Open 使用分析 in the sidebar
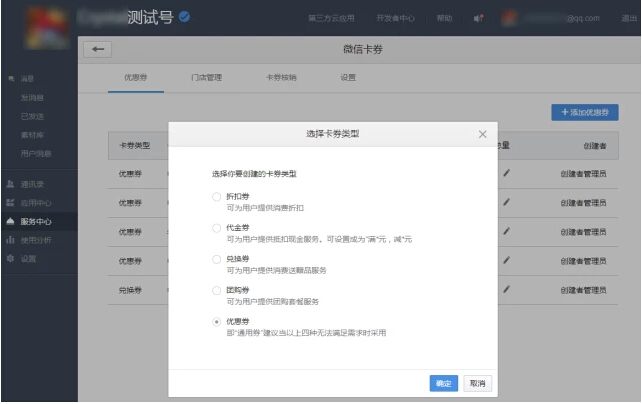Screen dimensions: 642x404 (35, 240)
